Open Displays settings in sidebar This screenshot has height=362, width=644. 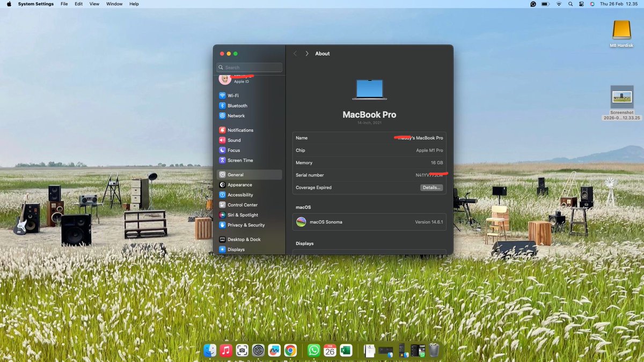249,249
